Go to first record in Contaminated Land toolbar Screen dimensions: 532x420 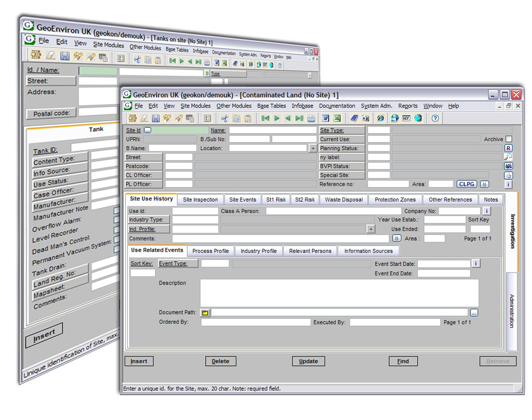[265, 118]
